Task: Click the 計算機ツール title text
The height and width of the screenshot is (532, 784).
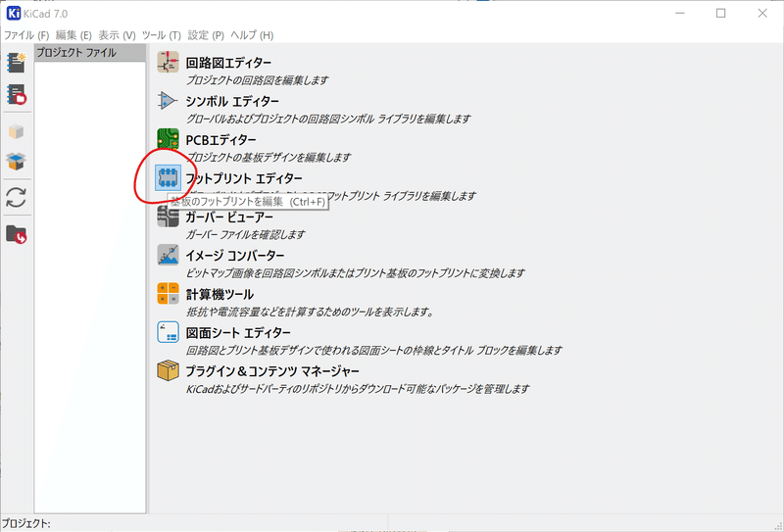Action: (220, 294)
